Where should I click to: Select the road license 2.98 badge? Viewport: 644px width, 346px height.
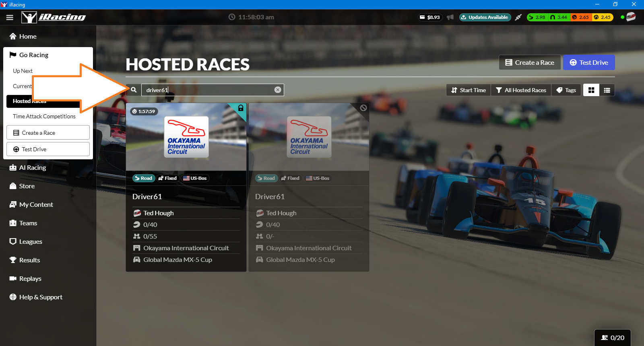[537, 17]
